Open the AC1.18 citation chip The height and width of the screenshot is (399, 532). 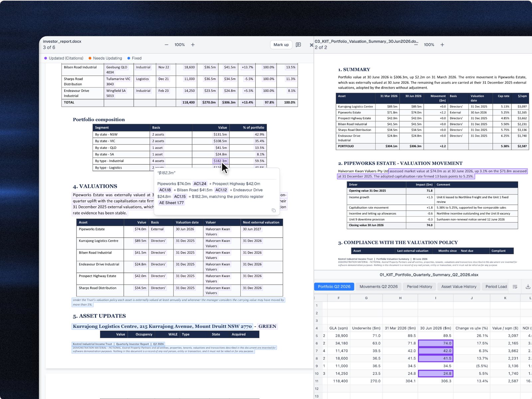(165, 190)
